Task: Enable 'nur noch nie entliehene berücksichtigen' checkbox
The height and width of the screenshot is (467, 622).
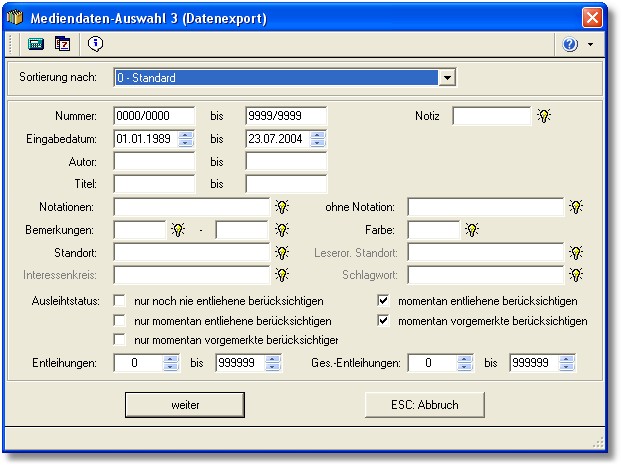Action: click(119, 300)
